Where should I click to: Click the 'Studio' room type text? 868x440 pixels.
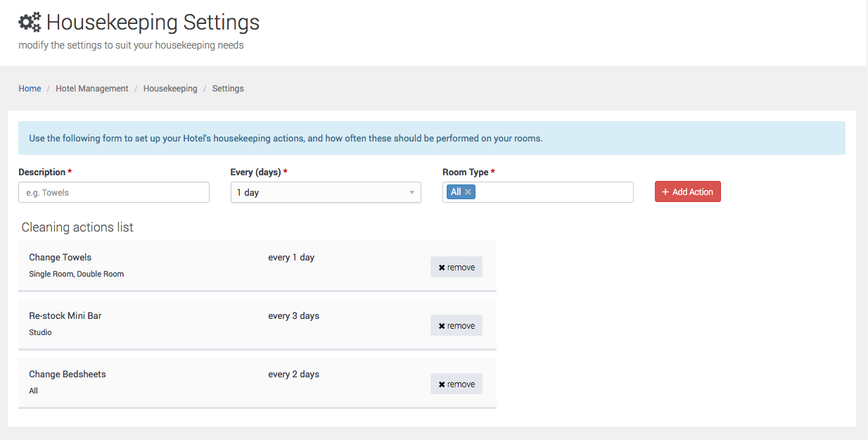[41, 332]
